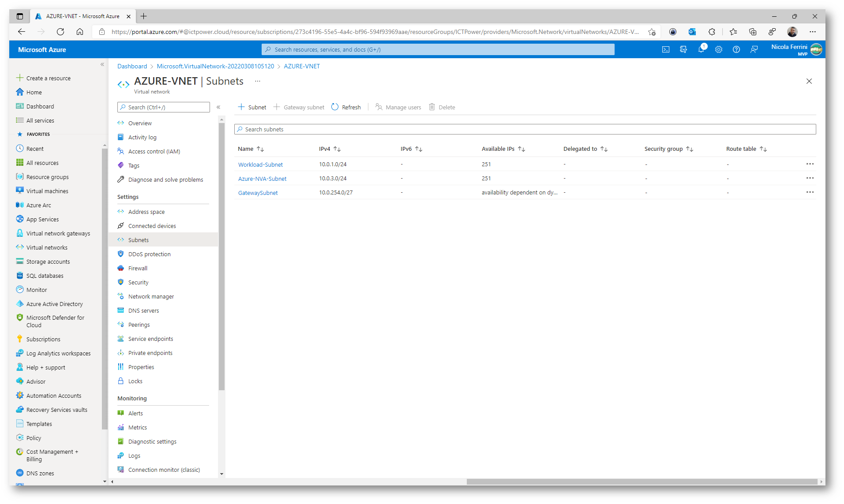Sort subnets by Available IPs column
The image size is (844, 504).
[x=503, y=149]
